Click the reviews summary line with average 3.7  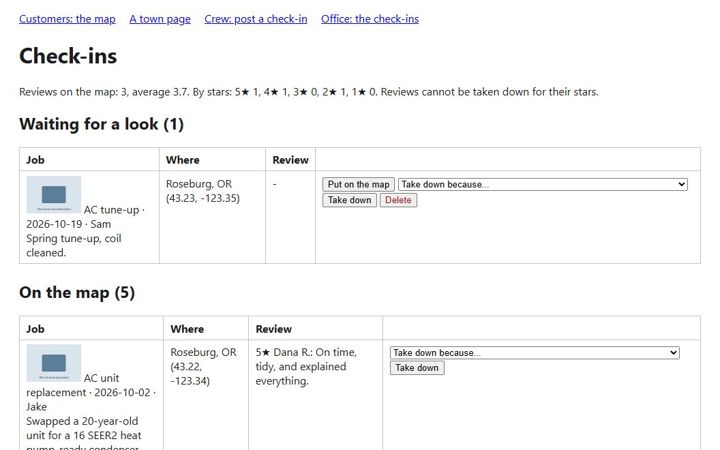click(309, 92)
